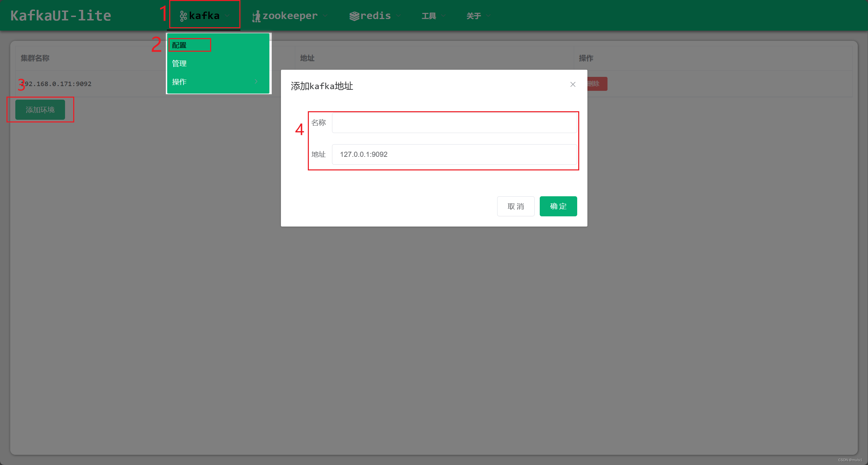868x465 pixels.
Task: Click the 取消 cancel button
Action: (x=516, y=206)
